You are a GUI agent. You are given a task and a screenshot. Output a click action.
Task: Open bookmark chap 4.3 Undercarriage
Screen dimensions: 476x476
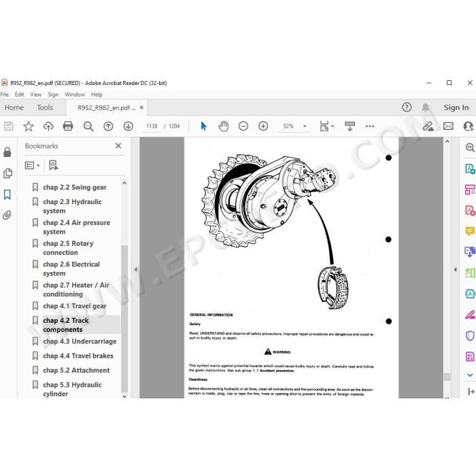[x=80, y=341]
